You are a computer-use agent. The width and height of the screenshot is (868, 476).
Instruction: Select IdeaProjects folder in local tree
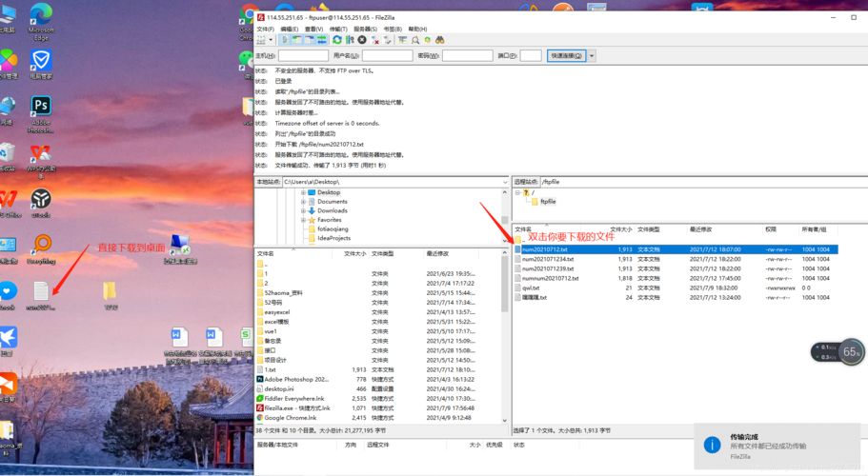(333, 238)
